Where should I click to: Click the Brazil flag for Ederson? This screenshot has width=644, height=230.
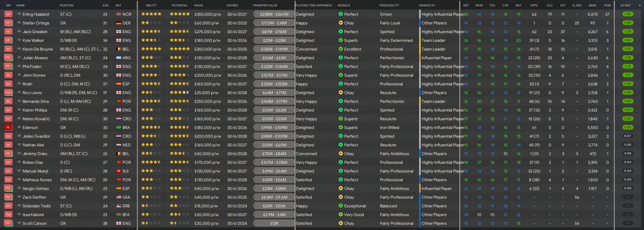[x=119, y=128]
